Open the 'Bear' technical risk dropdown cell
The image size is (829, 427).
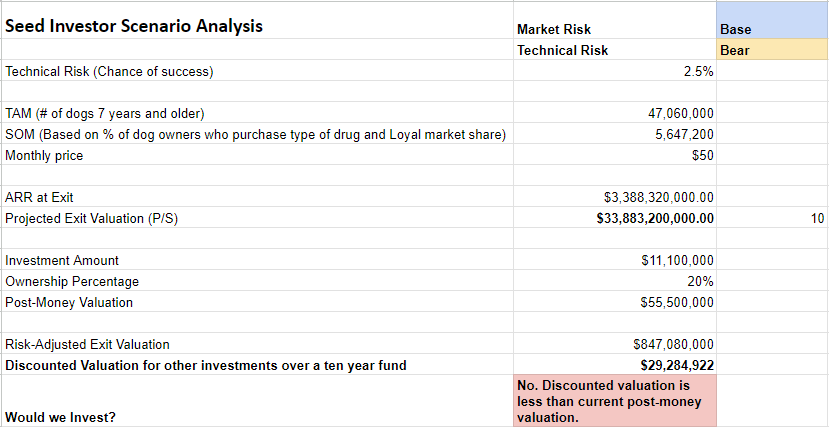pos(772,50)
